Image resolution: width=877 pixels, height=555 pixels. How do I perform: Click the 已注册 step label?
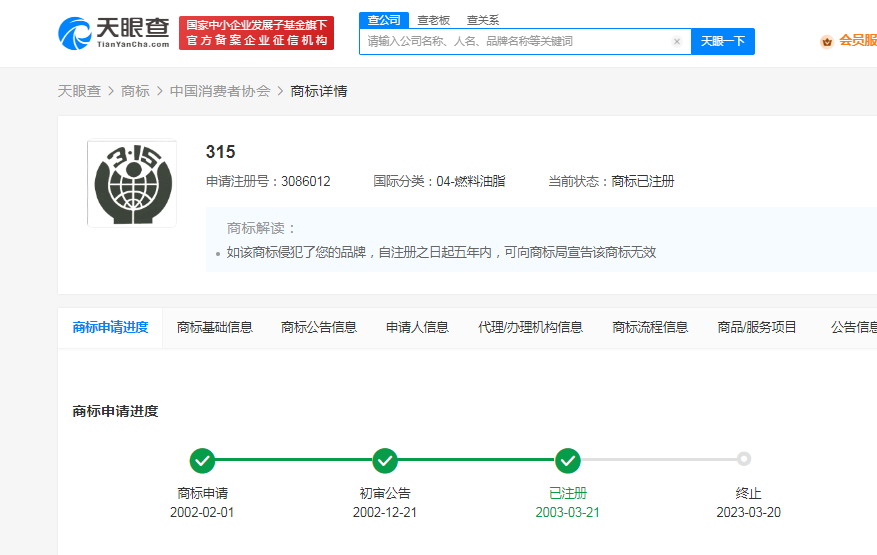click(568, 493)
